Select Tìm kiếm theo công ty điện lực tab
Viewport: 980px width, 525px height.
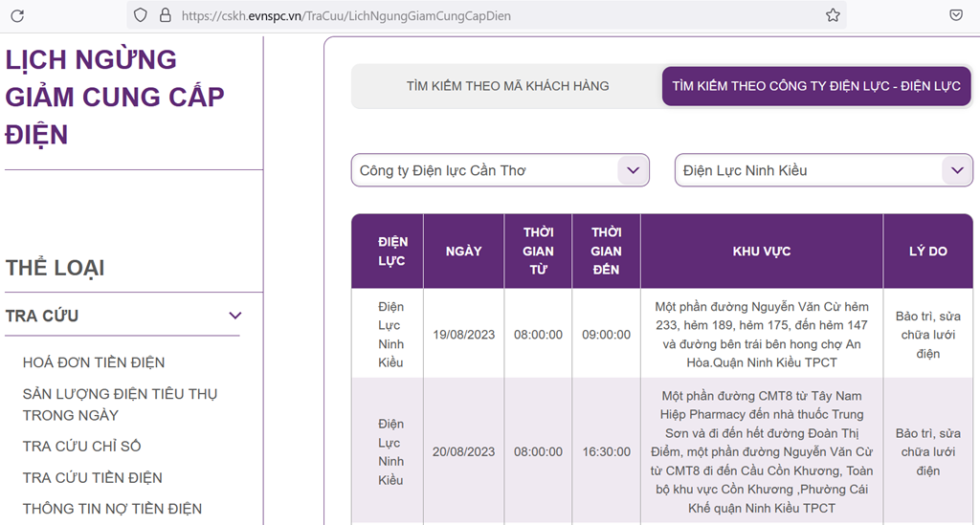coord(816,86)
